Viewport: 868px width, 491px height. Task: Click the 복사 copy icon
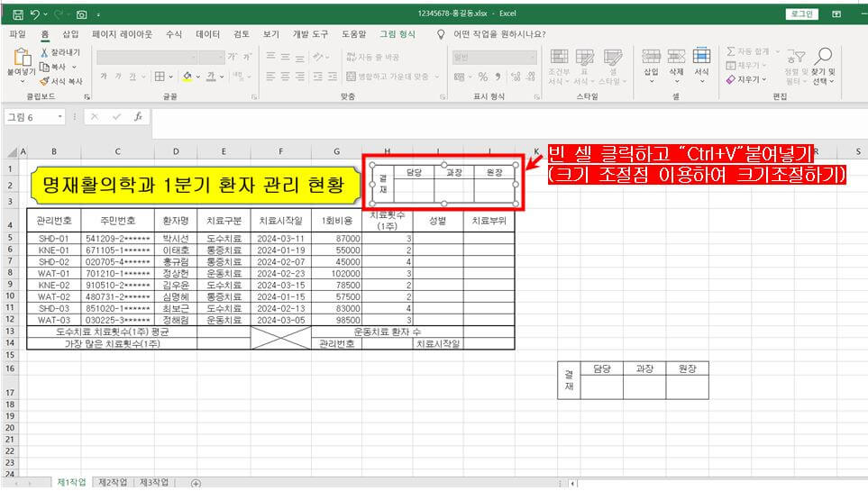pos(44,67)
